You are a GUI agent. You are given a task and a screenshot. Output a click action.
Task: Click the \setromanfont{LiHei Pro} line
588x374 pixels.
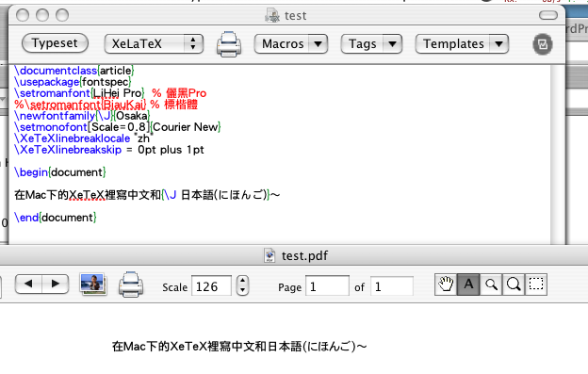click(x=110, y=93)
